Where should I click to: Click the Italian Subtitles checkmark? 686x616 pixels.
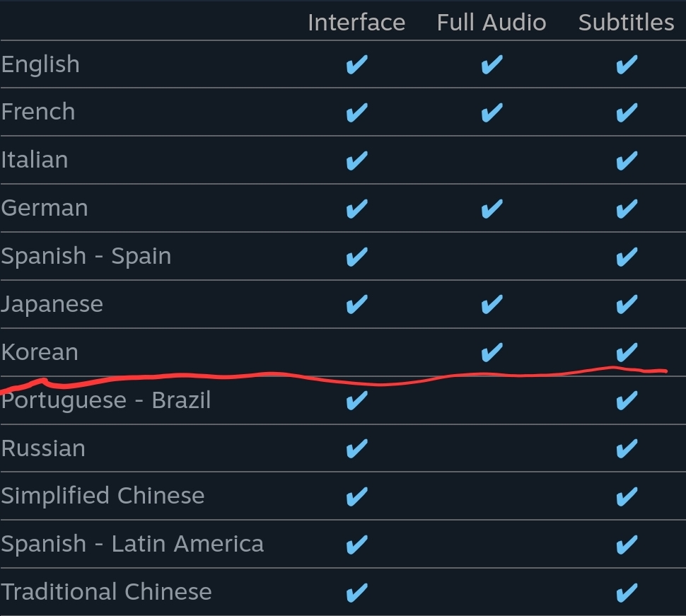(x=627, y=161)
